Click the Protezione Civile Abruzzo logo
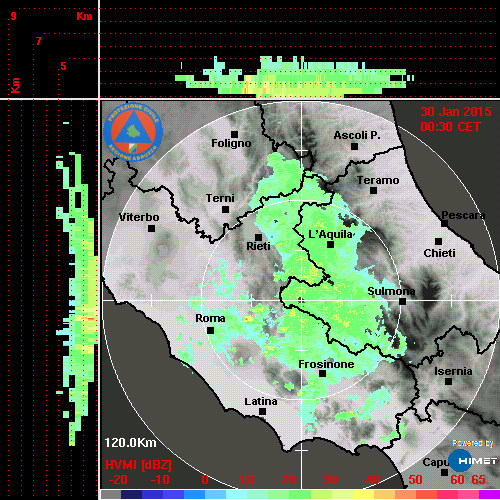The height and width of the screenshot is (500, 500). tap(133, 132)
